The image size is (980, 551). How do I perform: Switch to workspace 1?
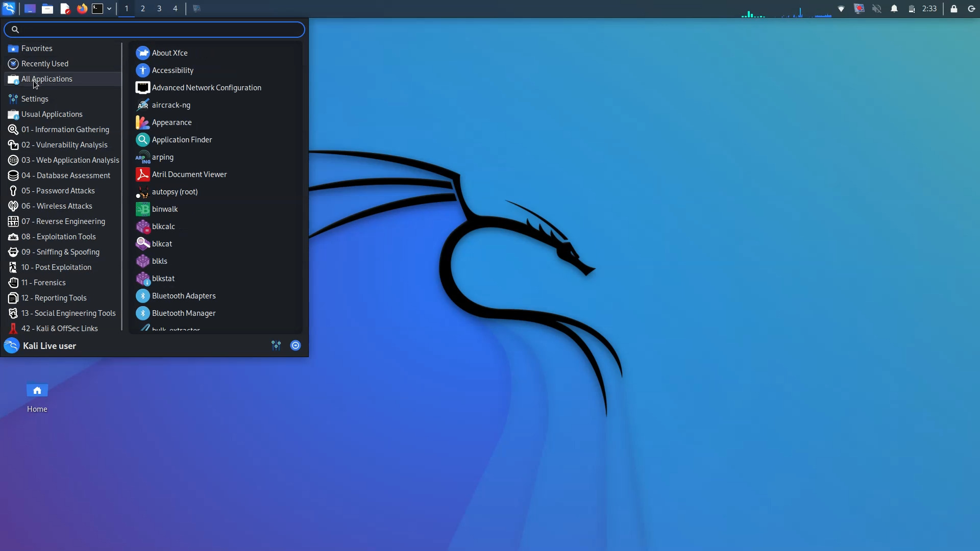127,9
